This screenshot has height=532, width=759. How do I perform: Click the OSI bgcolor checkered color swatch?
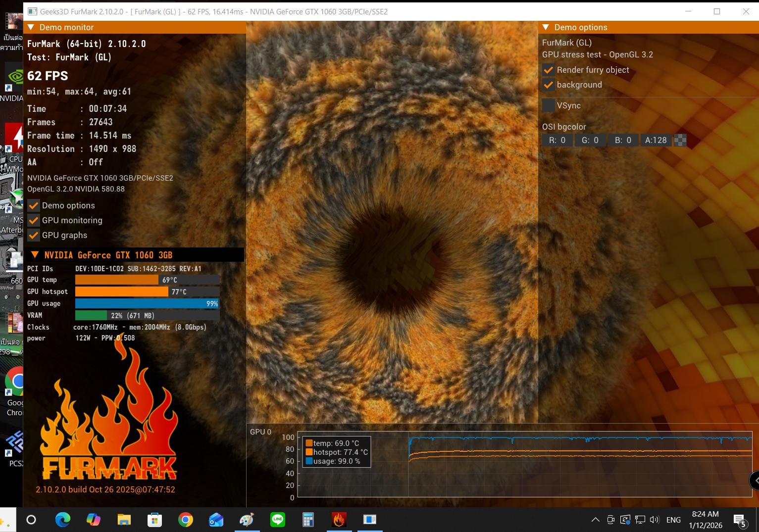(680, 140)
